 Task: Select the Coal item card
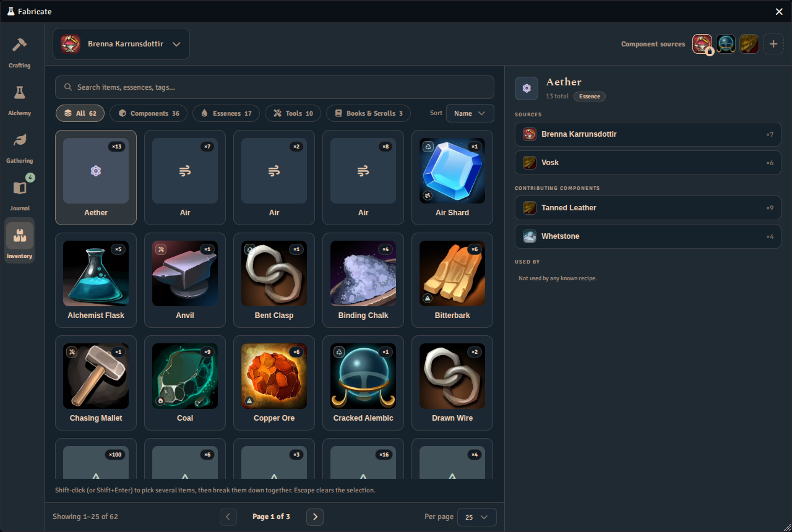pos(185,383)
